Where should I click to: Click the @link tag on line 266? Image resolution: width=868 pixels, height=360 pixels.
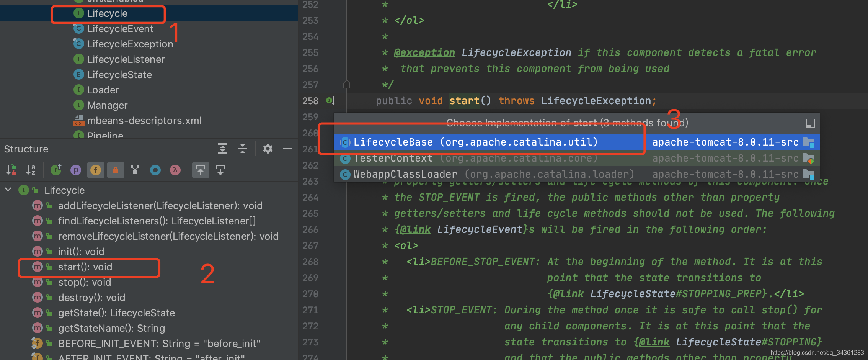[415, 229]
